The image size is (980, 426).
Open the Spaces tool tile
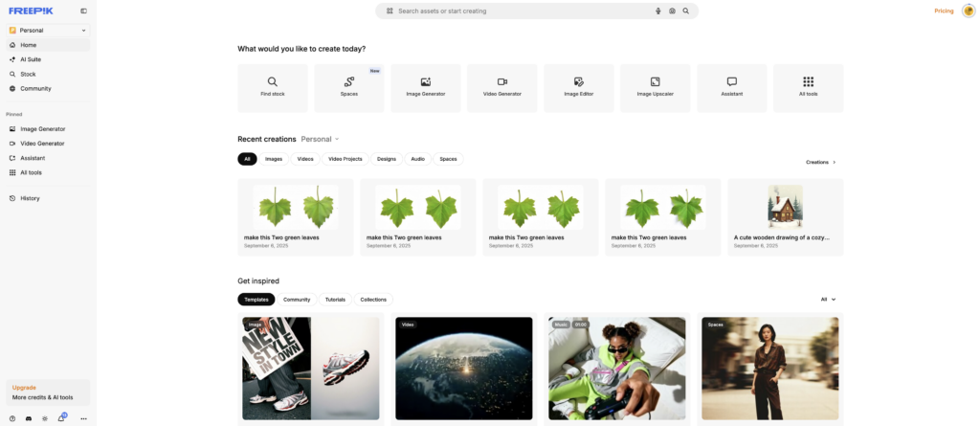(348, 88)
